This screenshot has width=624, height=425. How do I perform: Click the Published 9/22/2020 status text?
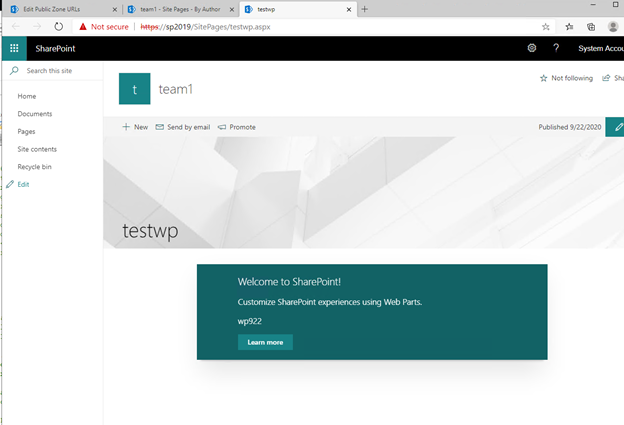[x=569, y=127]
